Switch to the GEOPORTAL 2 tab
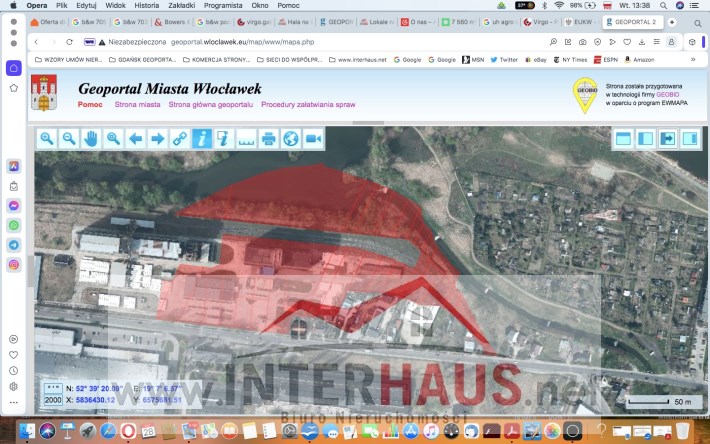710x444 pixels. pos(632,21)
